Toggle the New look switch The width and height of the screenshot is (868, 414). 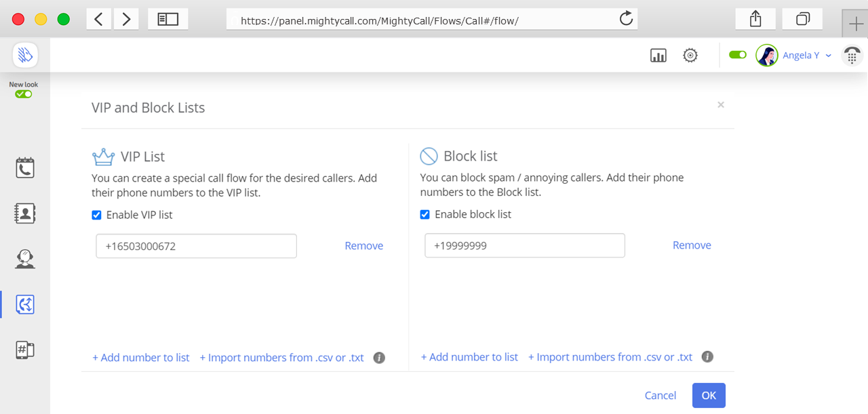click(x=24, y=94)
